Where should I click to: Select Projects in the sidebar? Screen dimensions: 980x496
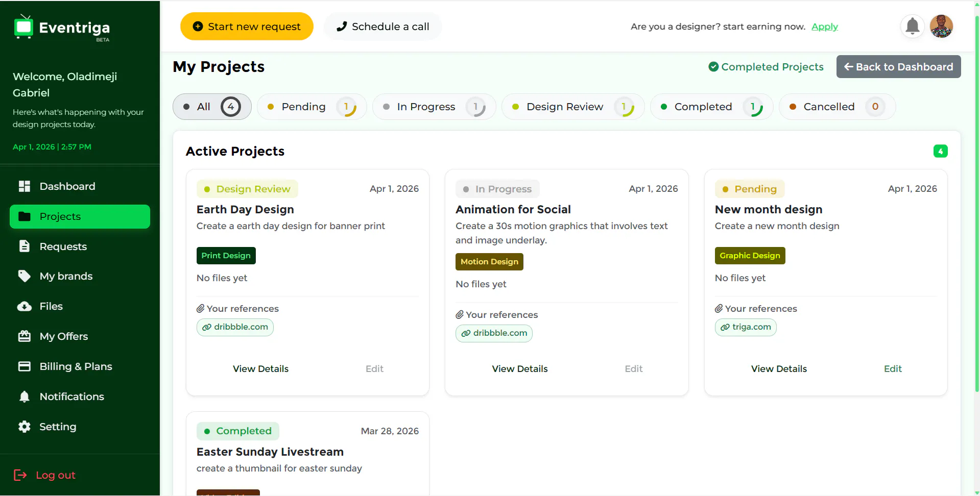(80, 216)
